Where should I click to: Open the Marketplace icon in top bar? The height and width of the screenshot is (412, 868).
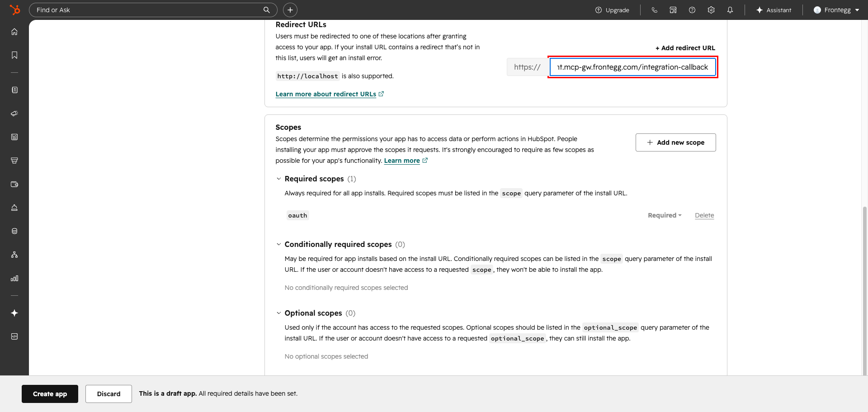coord(673,10)
